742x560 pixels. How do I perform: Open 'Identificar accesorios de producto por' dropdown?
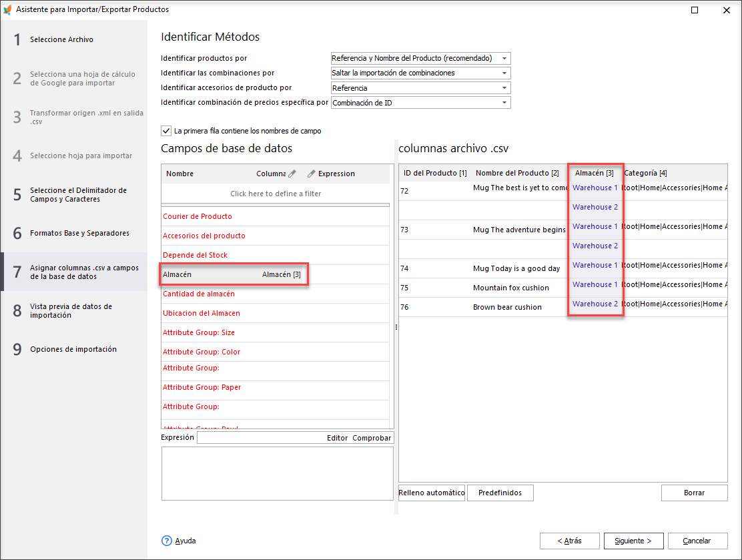point(420,88)
